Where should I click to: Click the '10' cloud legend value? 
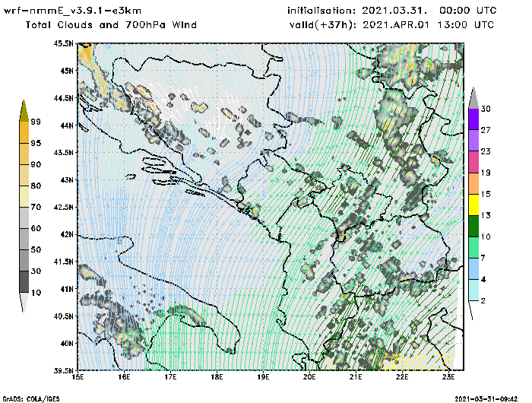(36, 292)
